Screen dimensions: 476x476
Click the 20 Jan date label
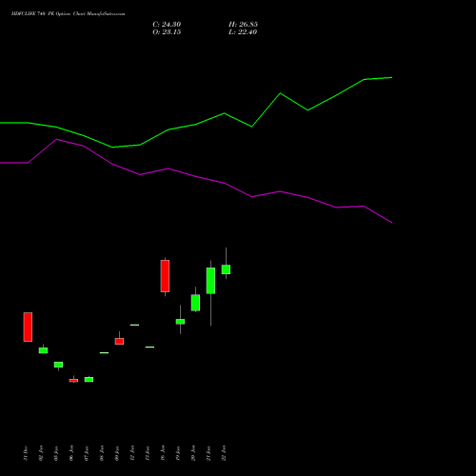(x=193, y=453)
